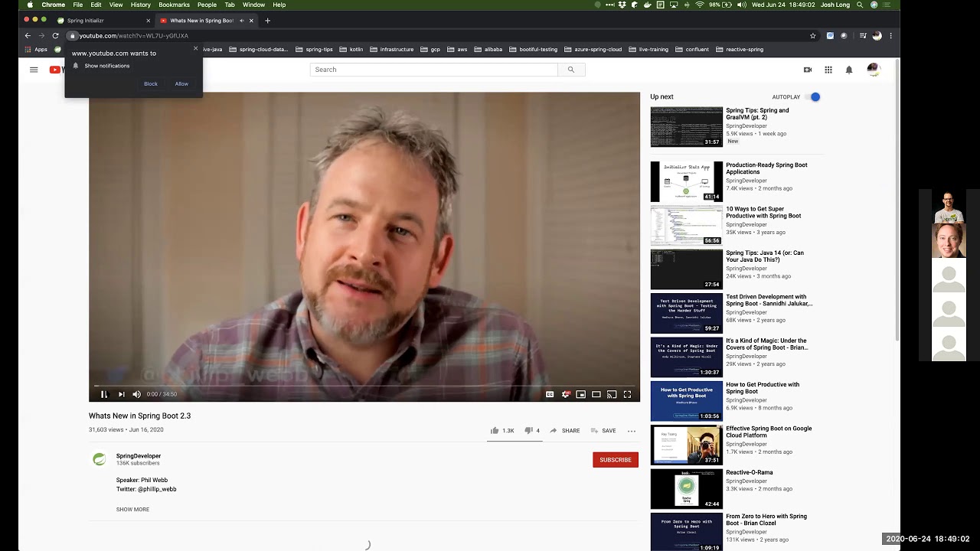Enable theater mode
Screen dimensions: 980x551
[596, 394]
